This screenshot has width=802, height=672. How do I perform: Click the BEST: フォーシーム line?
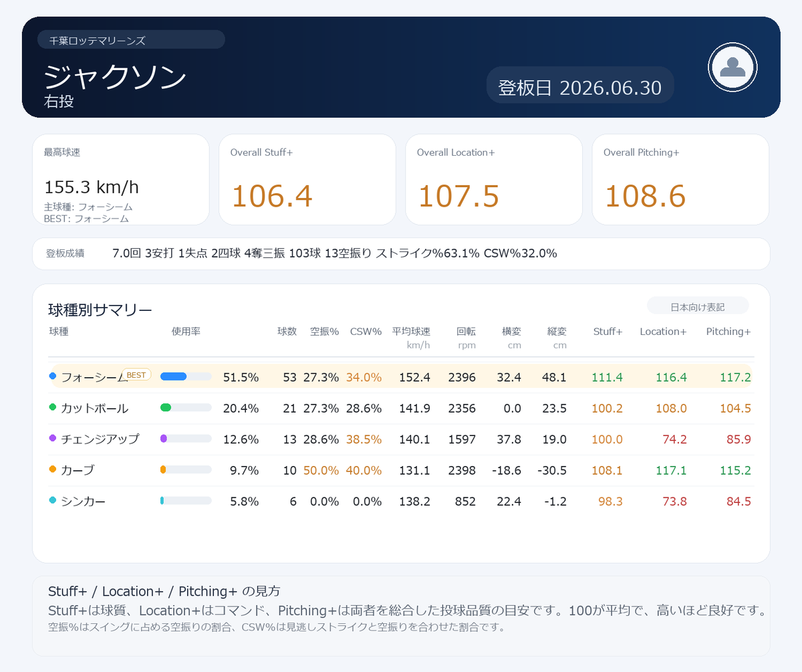pyautogui.click(x=86, y=218)
